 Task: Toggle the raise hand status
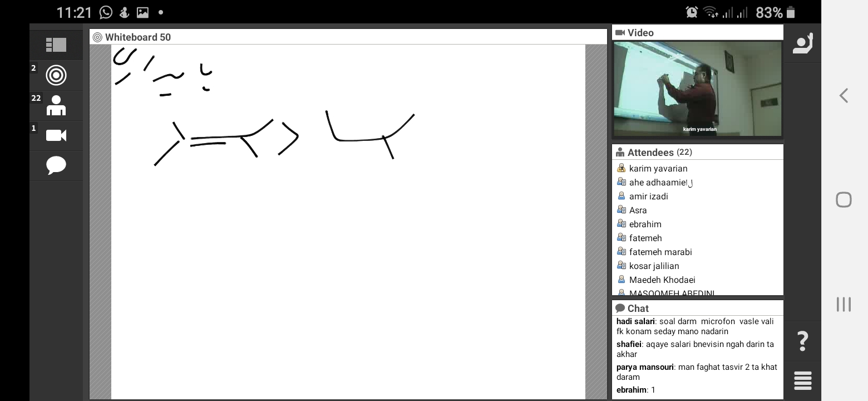(802, 44)
